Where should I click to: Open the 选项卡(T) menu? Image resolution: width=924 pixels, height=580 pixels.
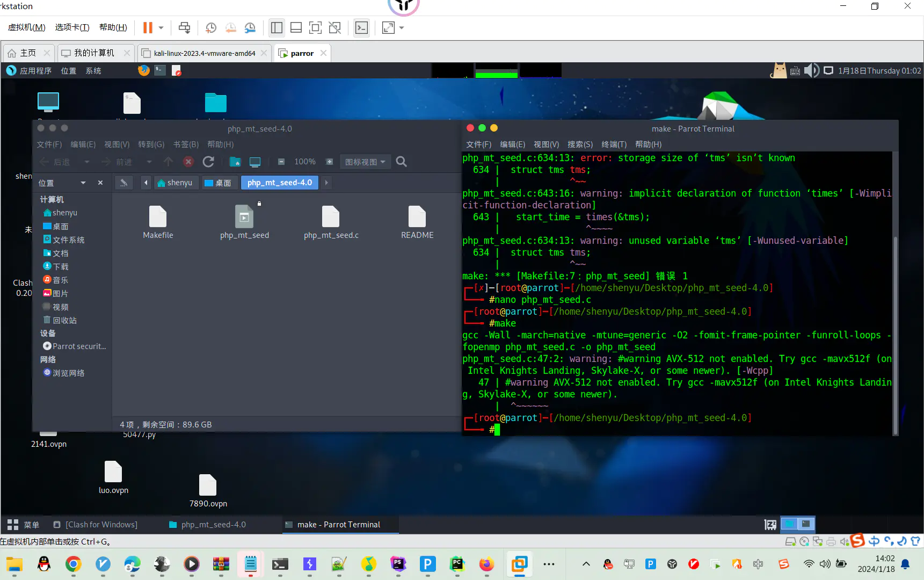coord(72,27)
